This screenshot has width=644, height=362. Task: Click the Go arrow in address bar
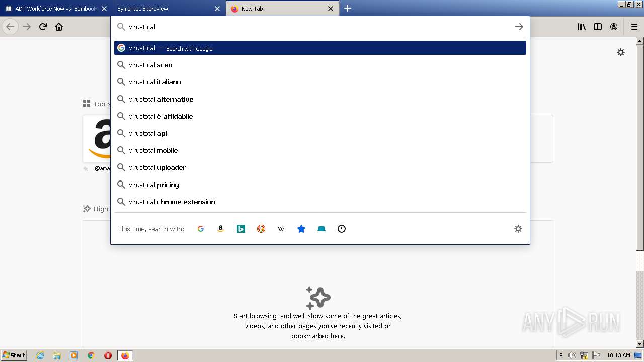[x=519, y=27]
